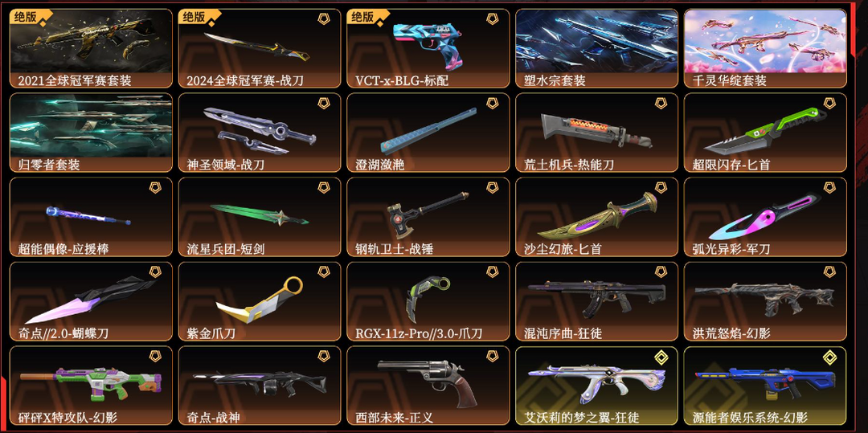
Task: Click the diamond badge on 源能者娱乐系统-幻影 card
Action: tap(829, 357)
